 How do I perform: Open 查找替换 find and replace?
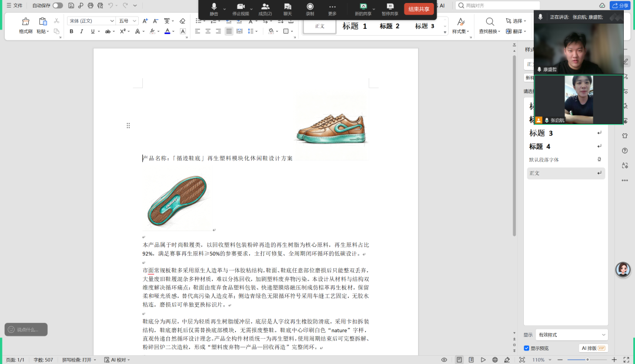[x=490, y=25]
